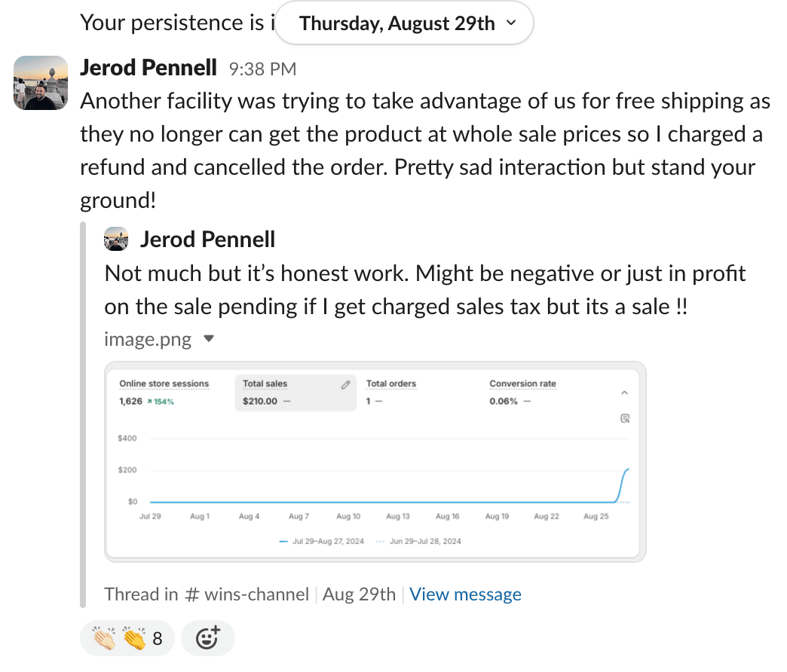
Task: Click the quoted message's Jerod Pennell name
Action: click(207, 240)
